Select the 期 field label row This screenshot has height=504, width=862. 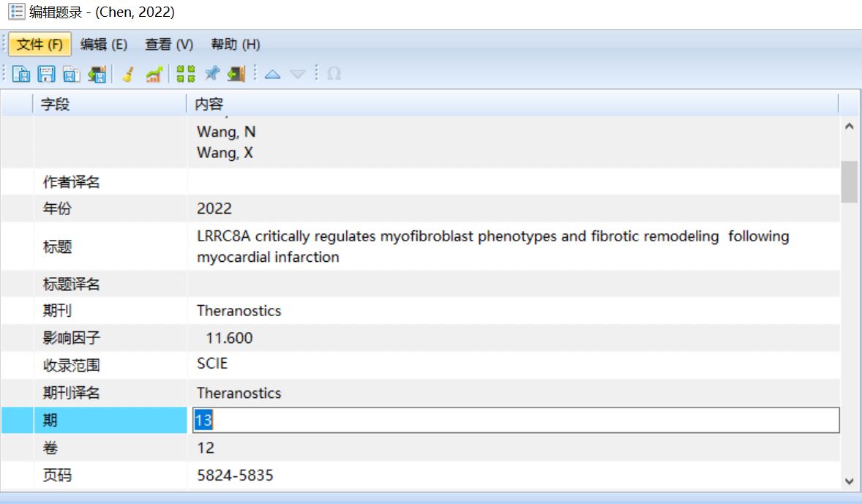pyautogui.click(x=94, y=421)
